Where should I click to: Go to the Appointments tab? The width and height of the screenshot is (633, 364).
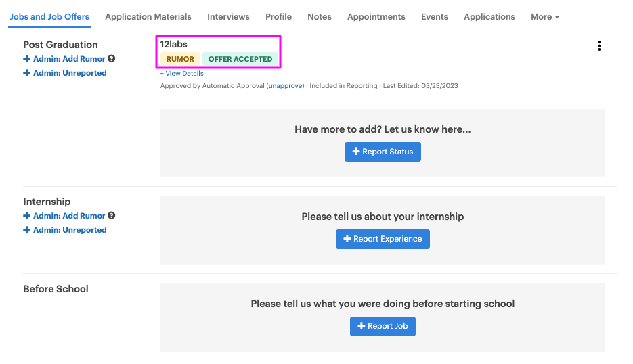point(376,16)
